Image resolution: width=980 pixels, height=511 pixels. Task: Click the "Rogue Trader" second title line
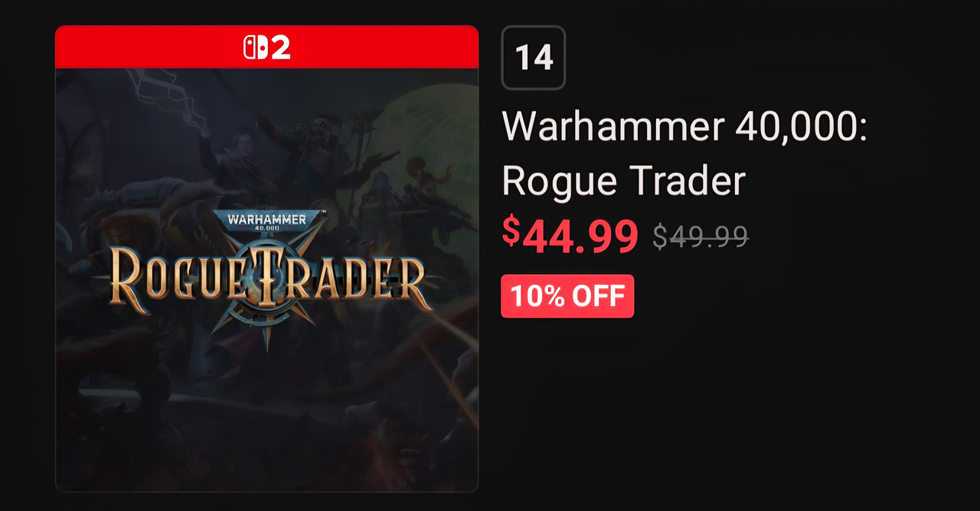pos(623,181)
